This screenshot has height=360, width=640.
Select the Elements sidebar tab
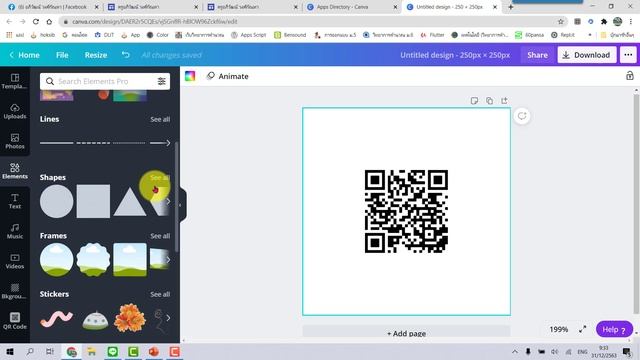click(15, 171)
